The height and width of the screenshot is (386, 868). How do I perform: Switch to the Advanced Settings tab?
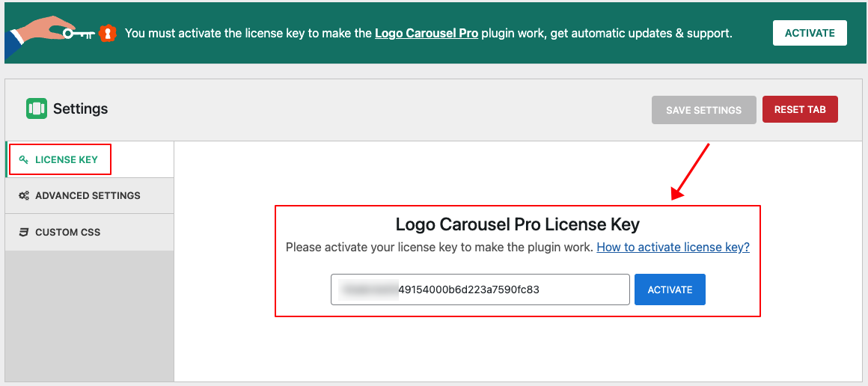coord(88,196)
